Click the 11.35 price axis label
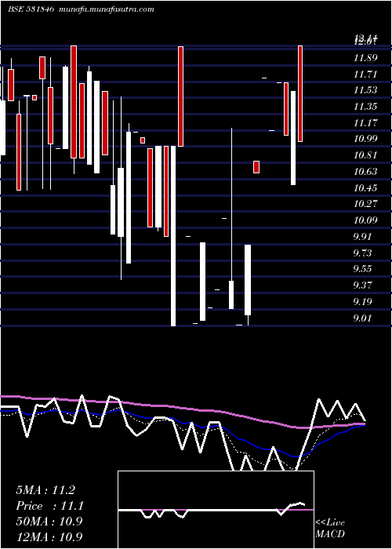Viewport: 392px width, 549px height. pyautogui.click(x=365, y=107)
